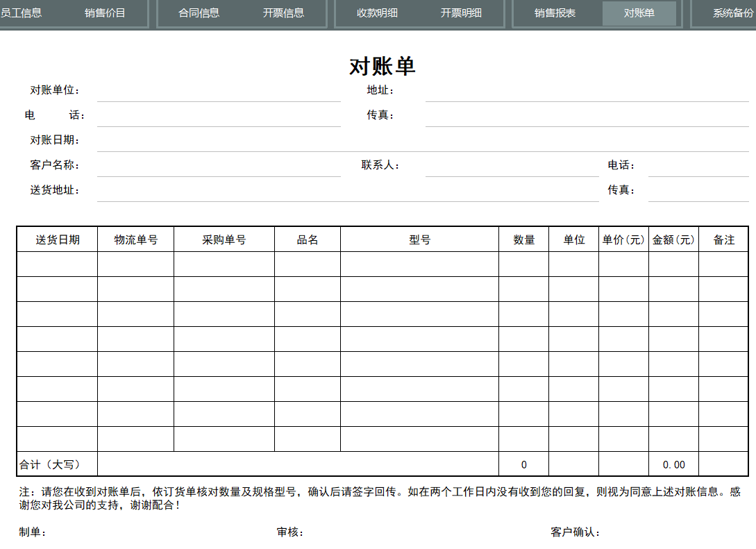Image resolution: width=756 pixels, height=549 pixels.
Task: Click the 品名 column header
Action: tap(308, 239)
